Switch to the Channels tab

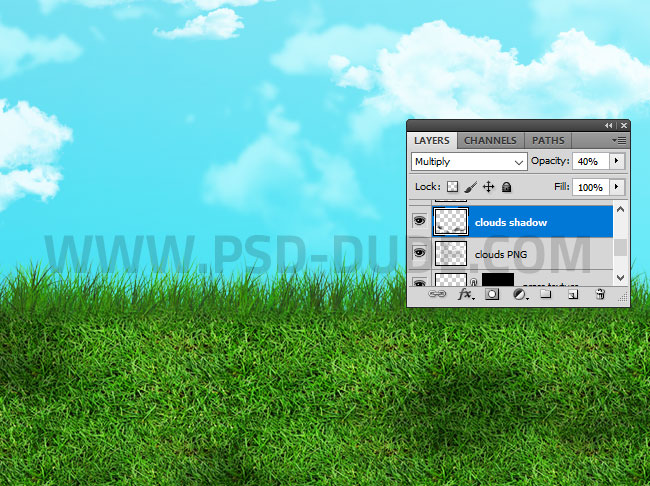pyautogui.click(x=490, y=140)
